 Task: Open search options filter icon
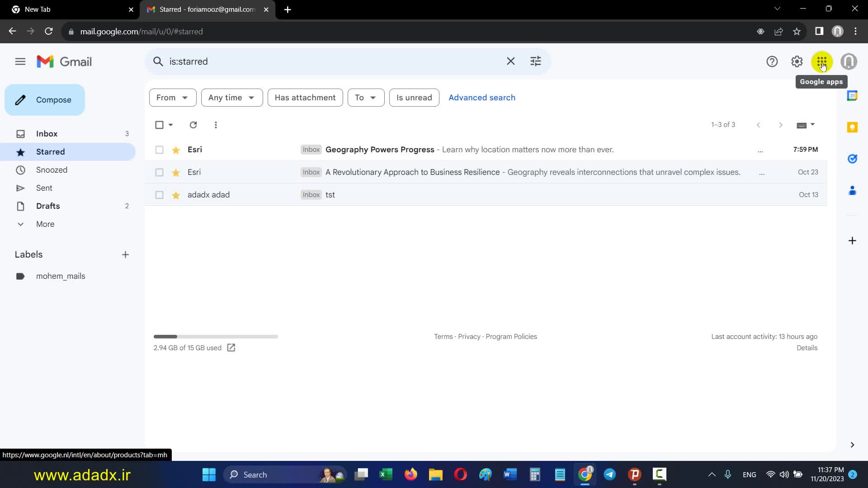pos(535,61)
